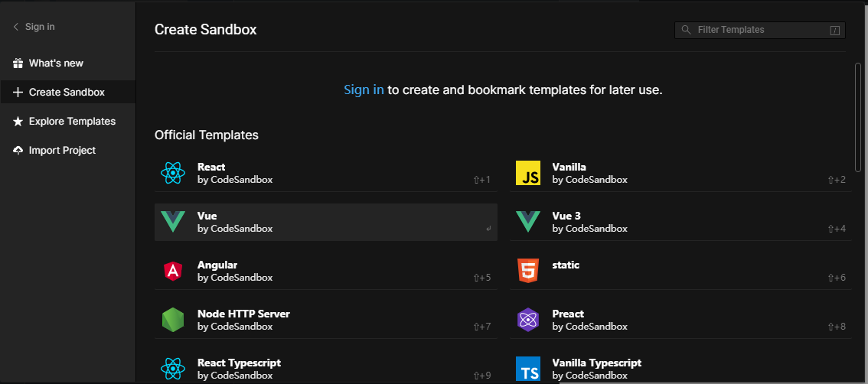Image resolution: width=868 pixels, height=384 pixels.
Task: Select Create Sandbox in the sidebar
Action: point(67,92)
